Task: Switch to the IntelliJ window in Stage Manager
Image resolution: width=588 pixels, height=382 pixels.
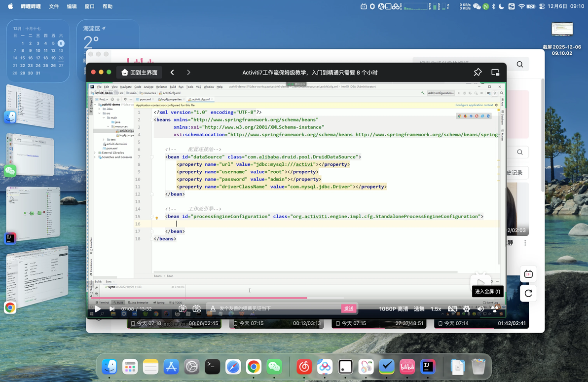Action: tap(33, 214)
